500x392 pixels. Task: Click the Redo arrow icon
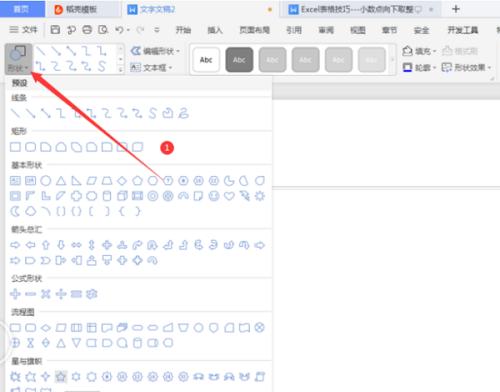[140, 30]
